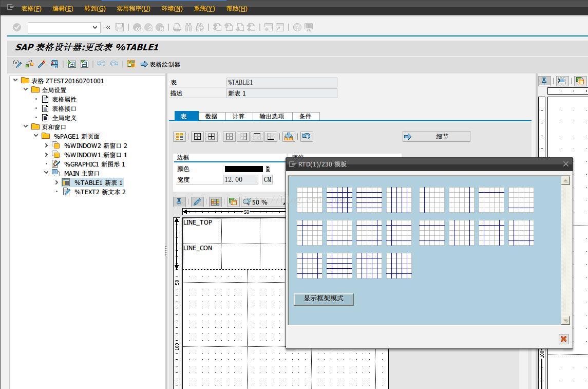The width and height of the screenshot is (588, 389).
Task: Click the collapse node toolbar icon
Action: pyautogui.click(x=84, y=64)
